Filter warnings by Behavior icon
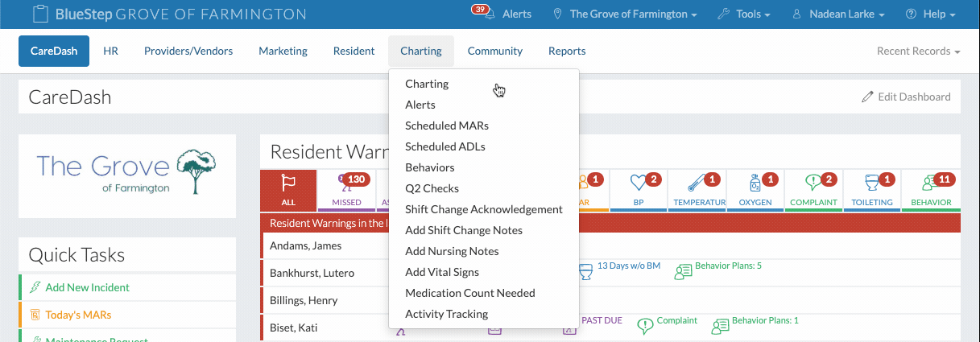 (930, 190)
